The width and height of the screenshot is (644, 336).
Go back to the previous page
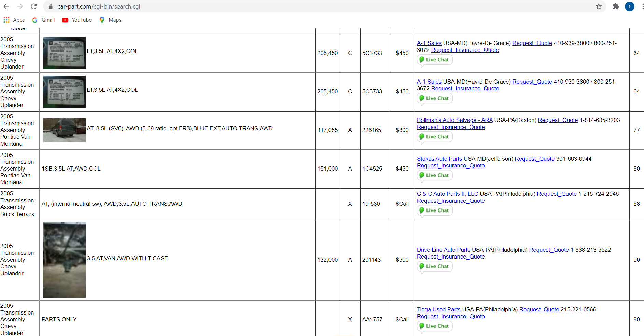tap(6, 6)
